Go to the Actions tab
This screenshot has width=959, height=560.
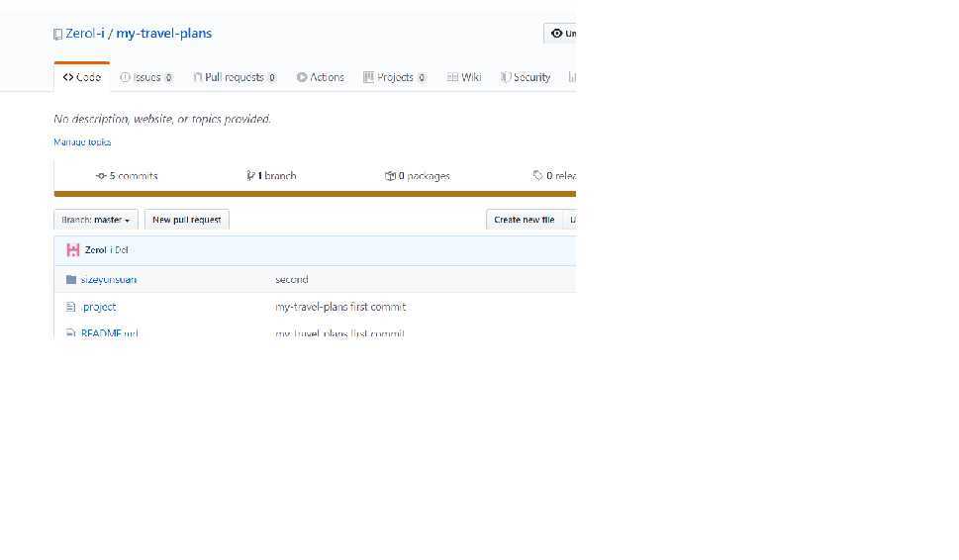tap(321, 77)
